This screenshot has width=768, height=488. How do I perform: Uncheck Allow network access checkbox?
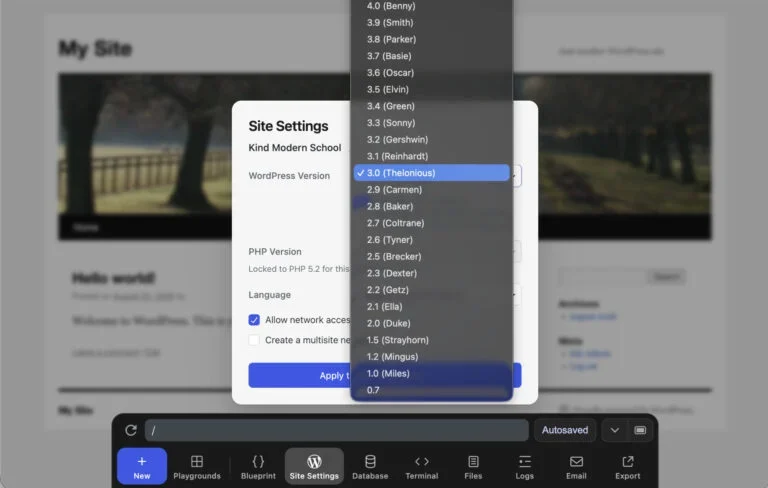point(254,320)
